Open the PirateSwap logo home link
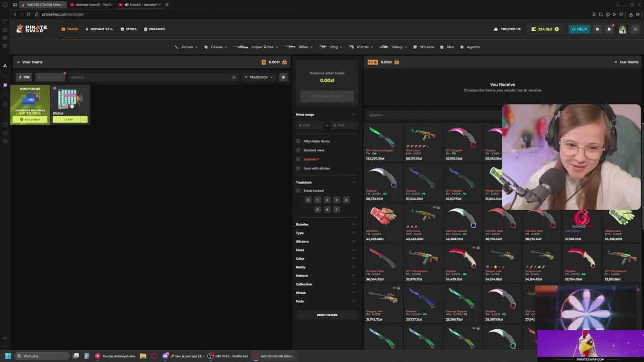This screenshot has width=644, height=362. (x=32, y=29)
